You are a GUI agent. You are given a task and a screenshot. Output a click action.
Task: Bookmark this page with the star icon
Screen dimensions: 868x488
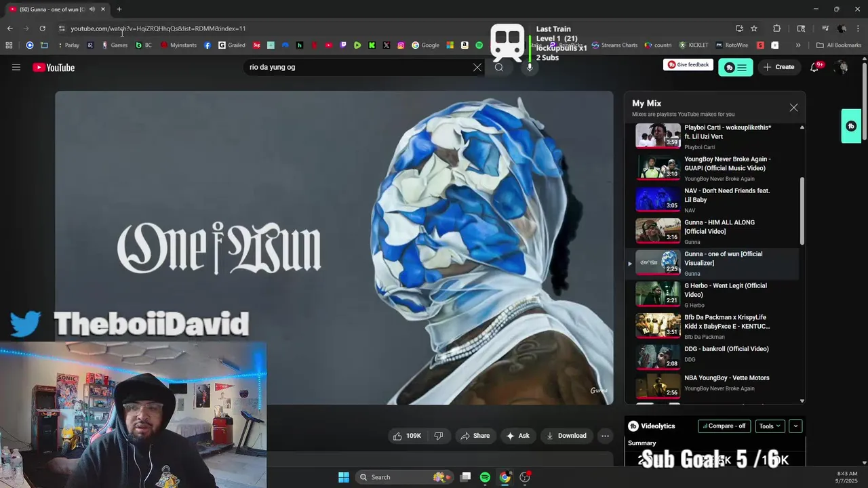tap(754, 28)
